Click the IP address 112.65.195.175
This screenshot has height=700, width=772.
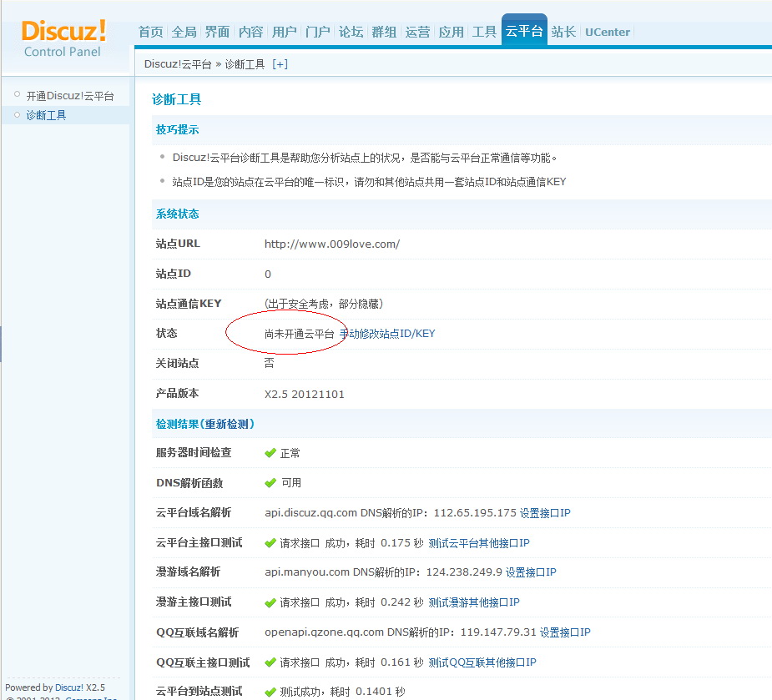click(x=475, y=513)
